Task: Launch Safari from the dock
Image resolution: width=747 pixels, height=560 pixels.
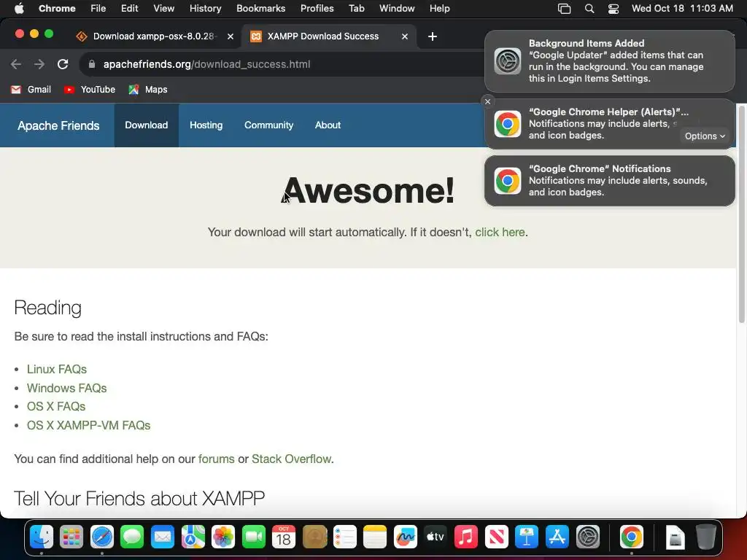Action: 102,537
